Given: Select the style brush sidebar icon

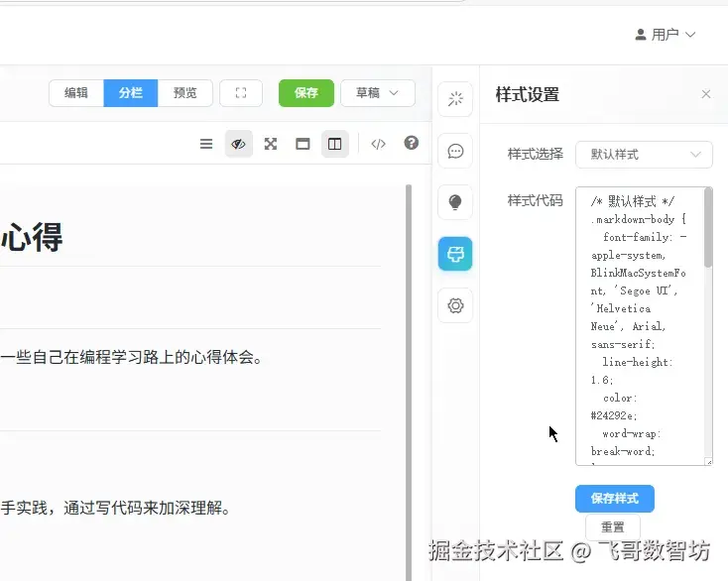Looking at the screenshot, I should (x=455, y=254).
